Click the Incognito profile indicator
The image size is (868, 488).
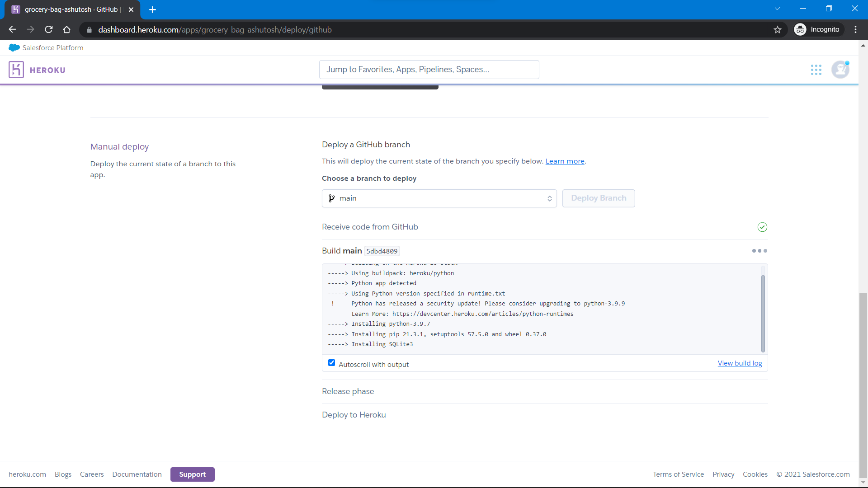click(819, 30)
